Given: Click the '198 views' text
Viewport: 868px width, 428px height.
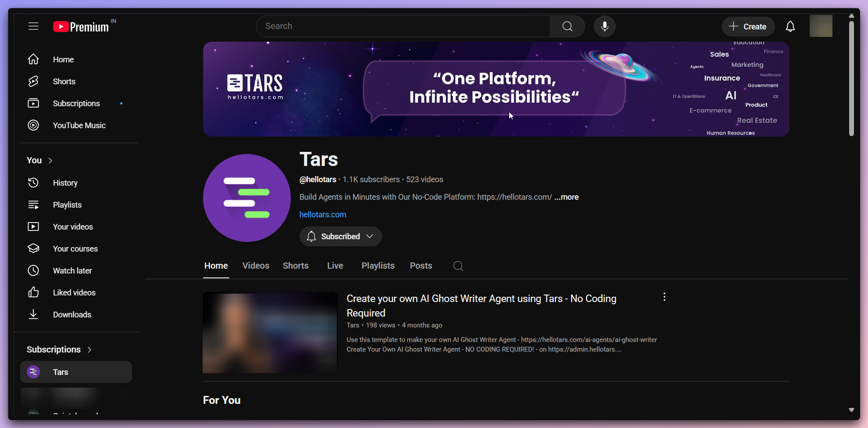Looking at the screenshot, I should [x=381, y=325].
